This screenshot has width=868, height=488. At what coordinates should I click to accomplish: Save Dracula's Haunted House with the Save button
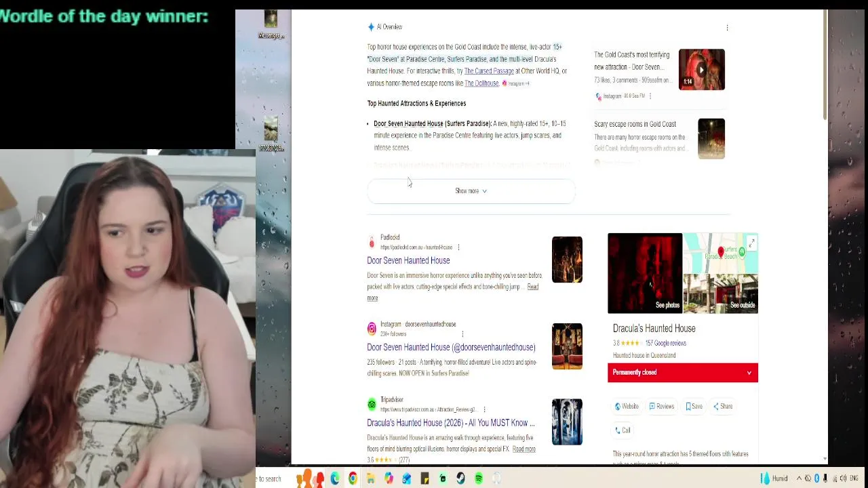[694, 406]
